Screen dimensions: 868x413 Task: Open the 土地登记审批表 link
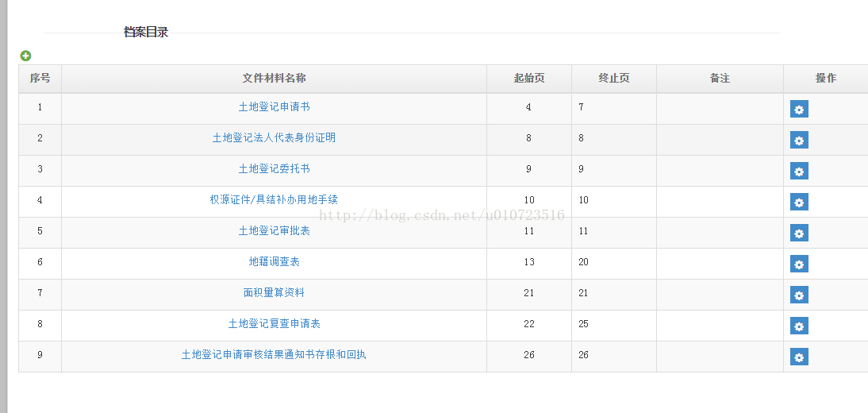coord(274,230)
